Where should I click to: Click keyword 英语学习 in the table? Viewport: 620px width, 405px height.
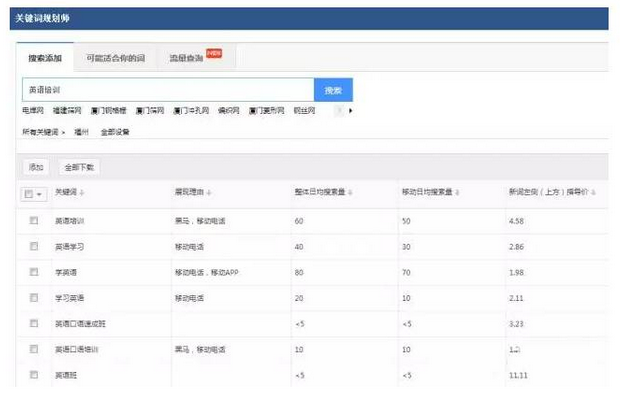coord(69,247)
